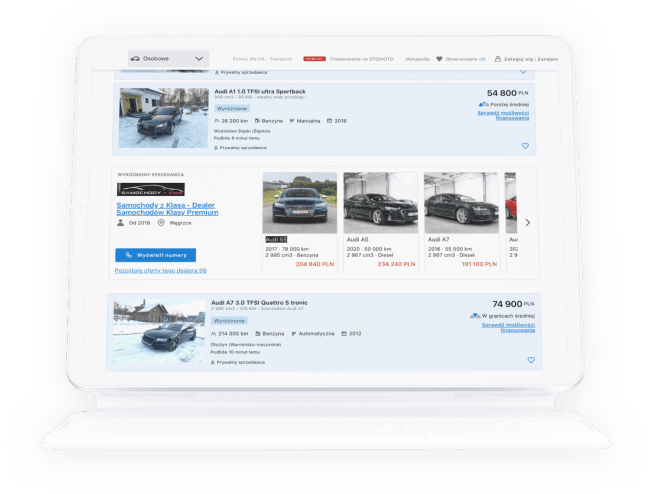Open the Osobowe category dropdown
The width and height of the screenshot is (651, 494).
[168, 59]
